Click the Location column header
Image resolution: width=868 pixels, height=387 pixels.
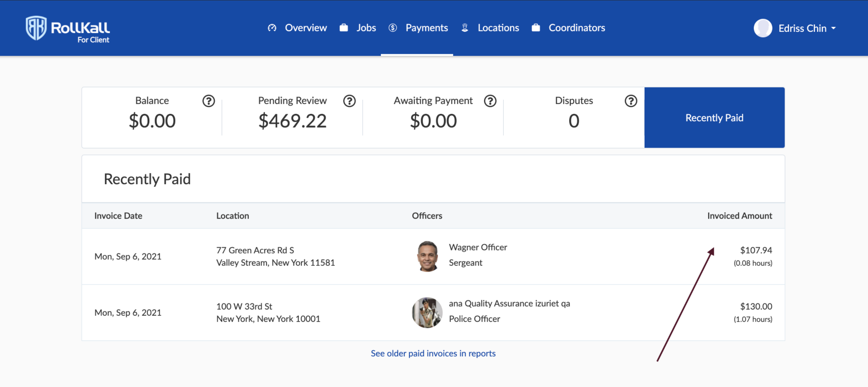click(233, 216)
